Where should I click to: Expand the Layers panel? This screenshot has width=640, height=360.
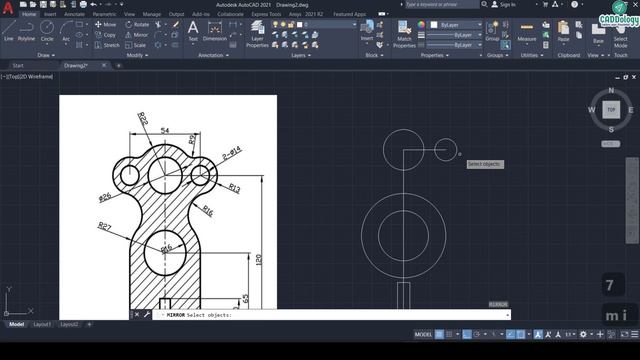301,55
